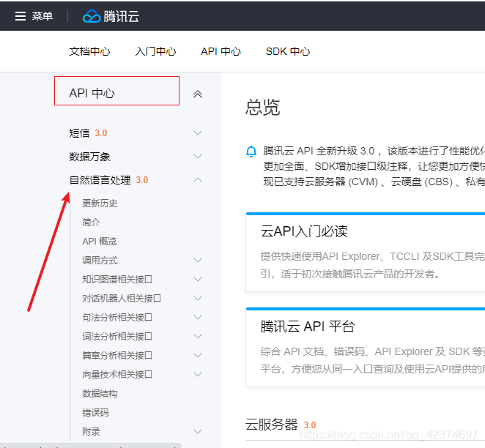Open 数据结构 in the sidebar

click(x=100, y=394)
